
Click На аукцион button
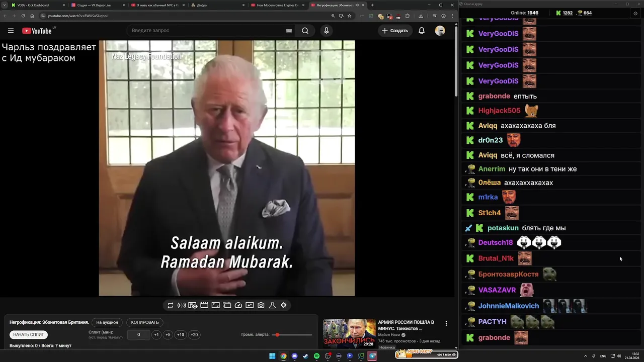coord(107,322)
